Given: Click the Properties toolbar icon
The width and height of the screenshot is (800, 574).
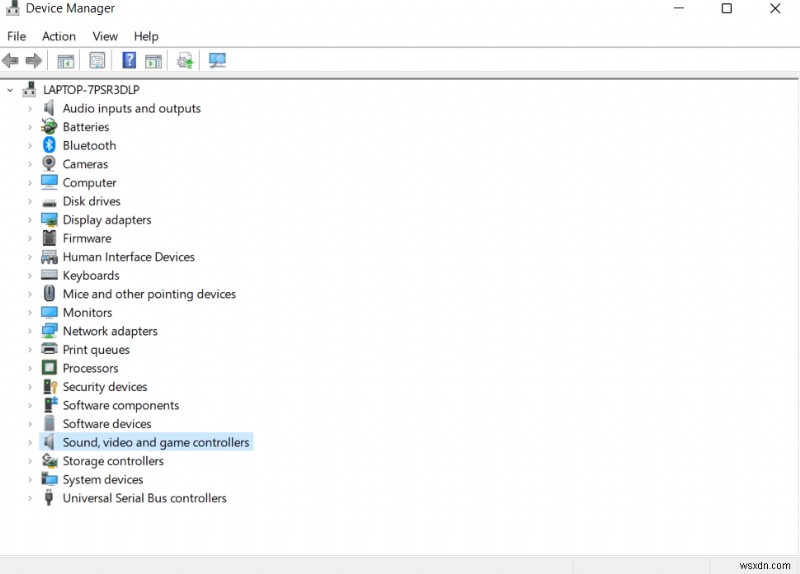Looking at the screenshot, I should tap(97, 61).
